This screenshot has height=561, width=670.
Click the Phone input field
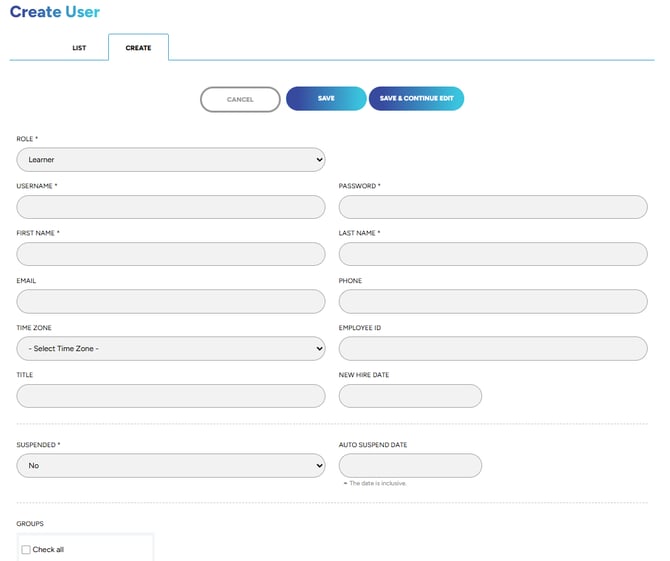click(493, 301)
